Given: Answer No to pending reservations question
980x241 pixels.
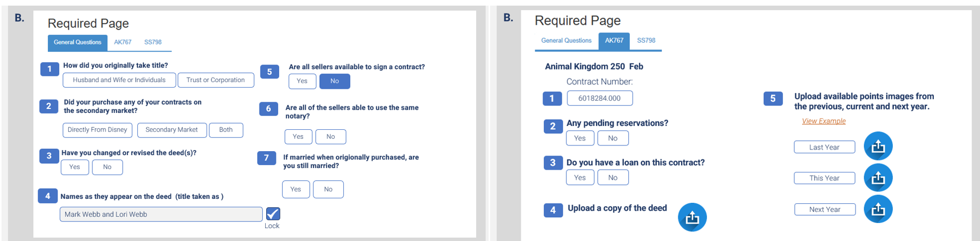Looking at the screenshot, I should click(x=612, y=138).
